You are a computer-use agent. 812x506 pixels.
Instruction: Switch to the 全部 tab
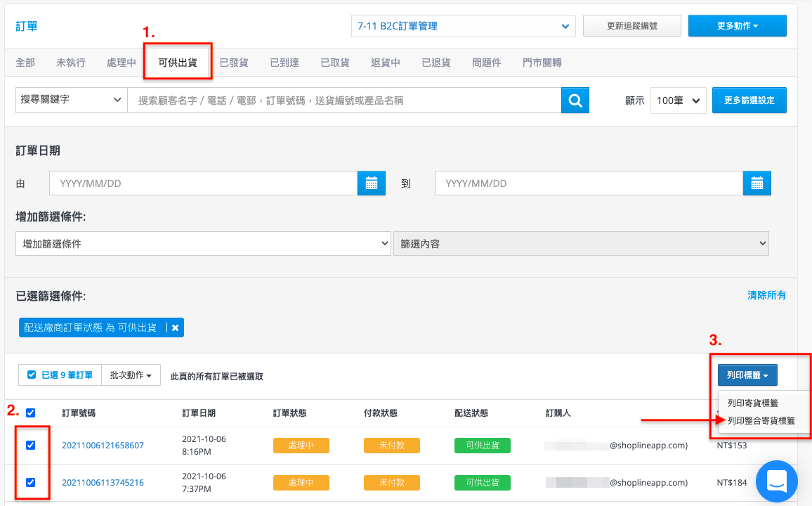pyautogui.click(x=25, y=63)
